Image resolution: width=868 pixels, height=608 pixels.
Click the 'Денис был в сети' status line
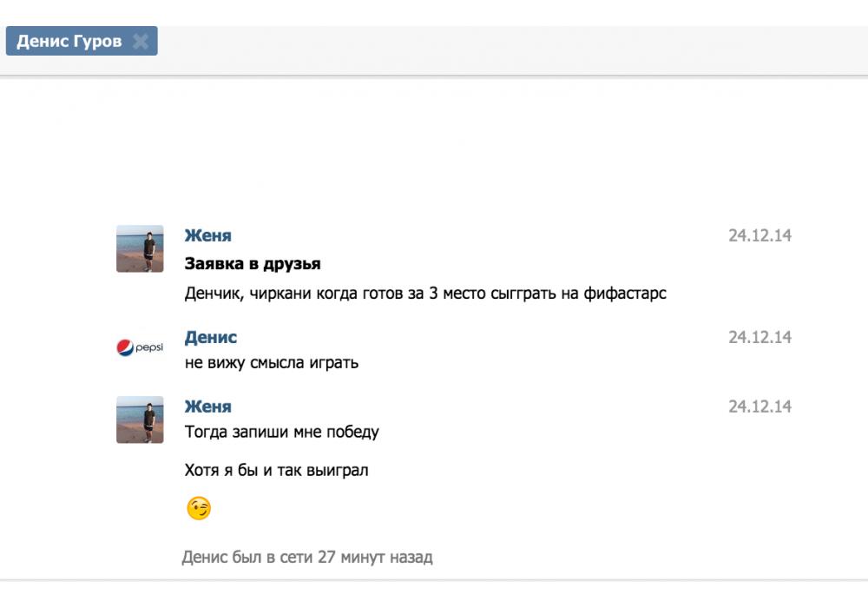(306, 557)
